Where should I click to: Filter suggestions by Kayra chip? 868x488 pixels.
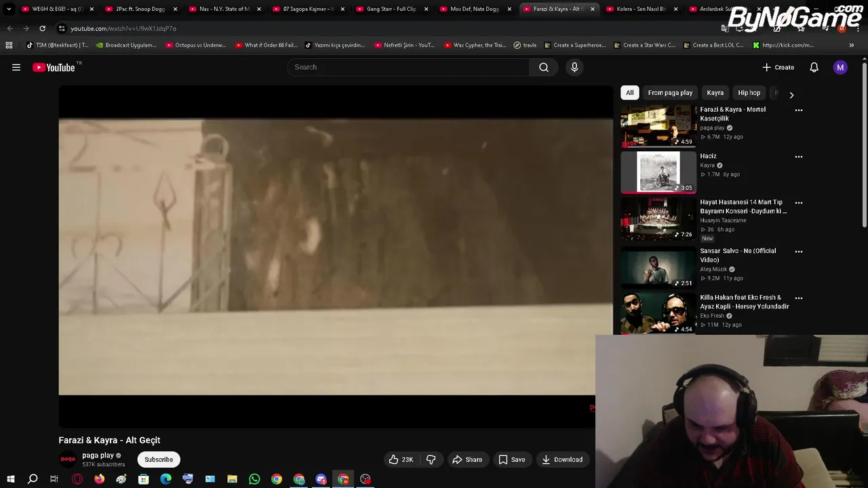tap(715, 93)
